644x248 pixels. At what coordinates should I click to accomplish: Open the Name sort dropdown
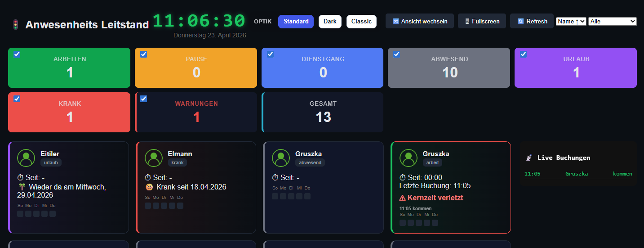click(571, 21)
